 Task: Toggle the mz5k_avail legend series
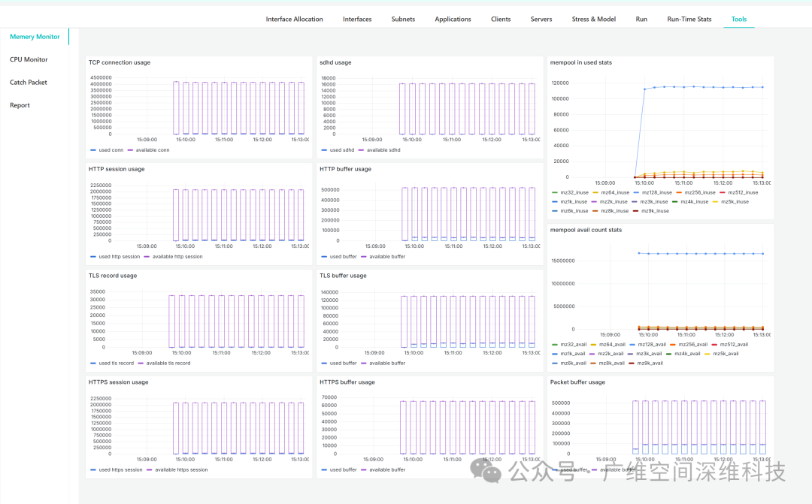pos(721,354)
